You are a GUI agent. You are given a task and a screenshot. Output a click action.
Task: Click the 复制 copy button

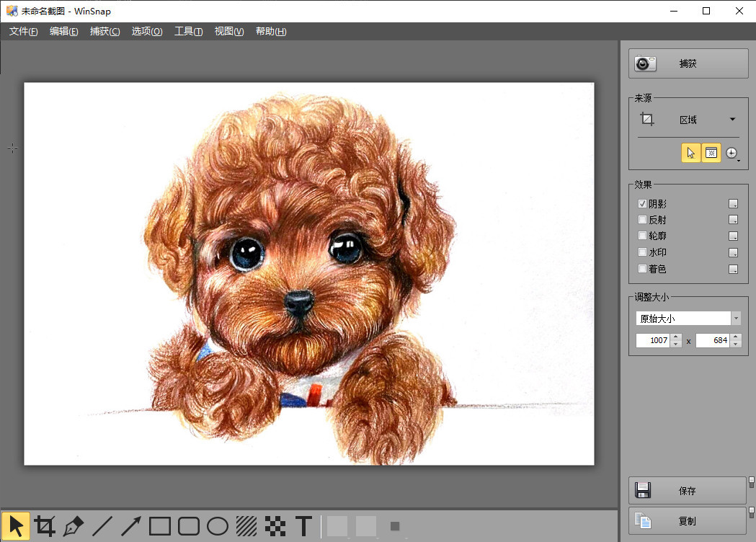point(687,521)
